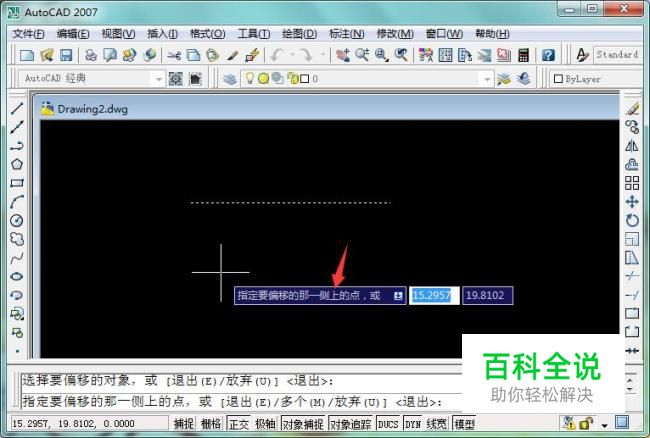The image size is (650, 438).
Task: Open the ByLayer color dropdown
Action: (597, 79)
